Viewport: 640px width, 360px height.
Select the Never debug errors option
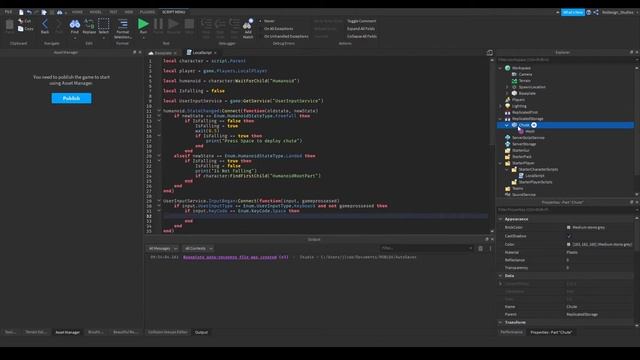(269, 21)
